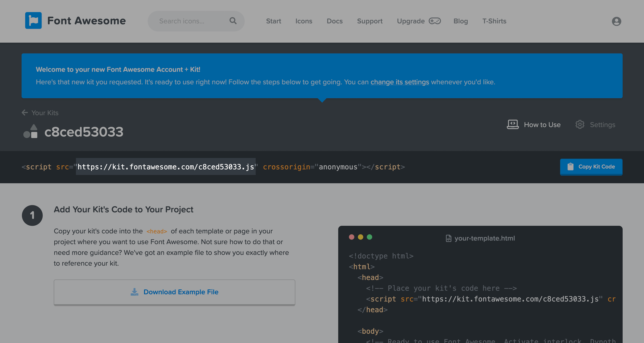Click the gamepad icon beside Upgrade
Image resolution: width=644 pixels, height=343 pixels.
pos(435,21)
